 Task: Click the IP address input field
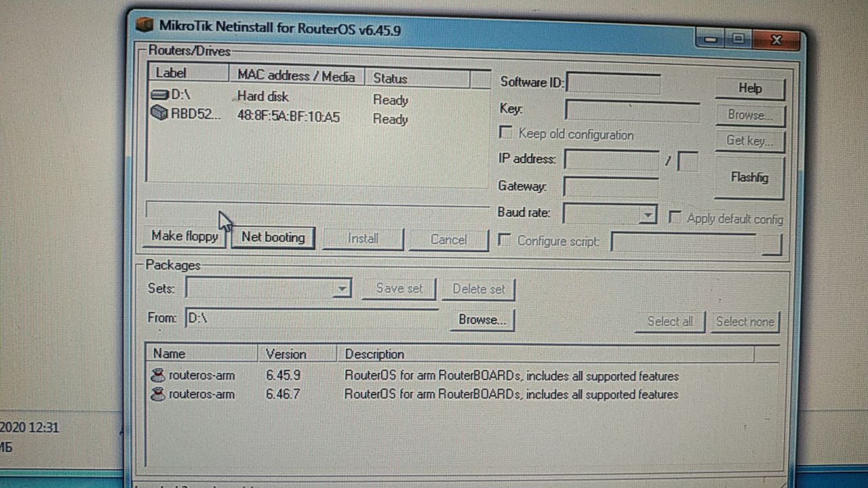coord(612,161)
